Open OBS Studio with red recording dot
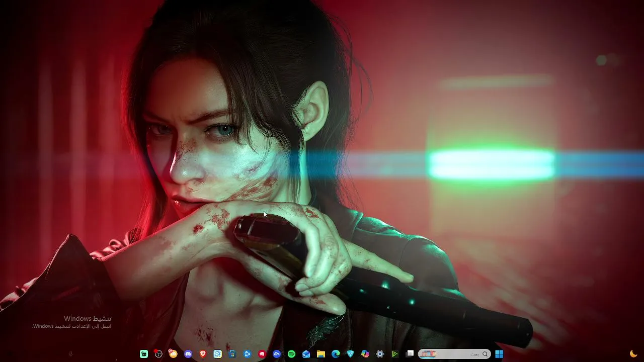The height and width of the screenshot is (362, 644). point(158,354)
